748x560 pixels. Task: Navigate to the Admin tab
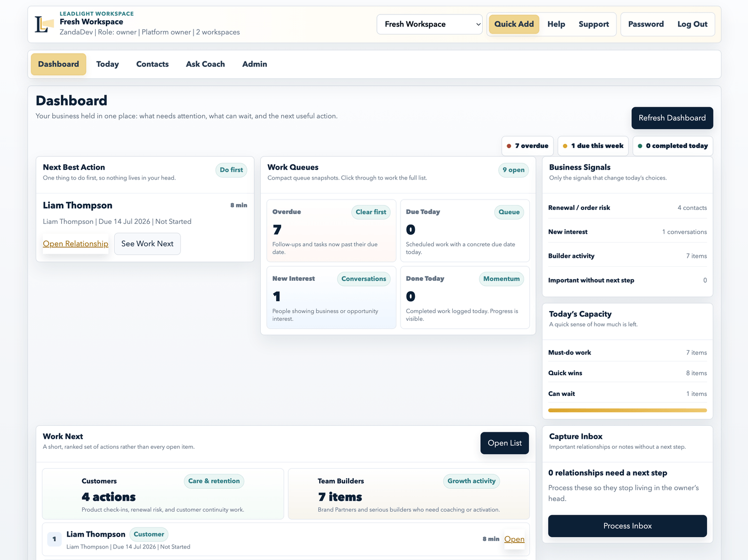255,64
